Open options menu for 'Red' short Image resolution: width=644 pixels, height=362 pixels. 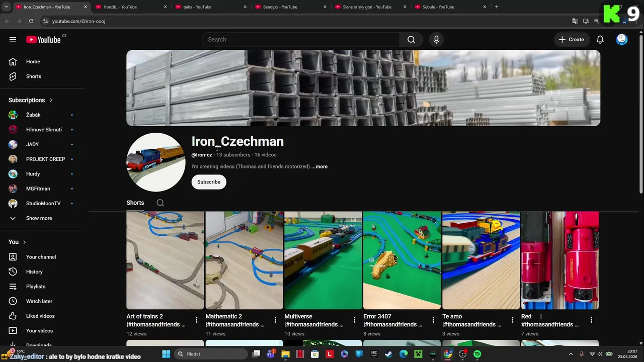pos(591,320)
